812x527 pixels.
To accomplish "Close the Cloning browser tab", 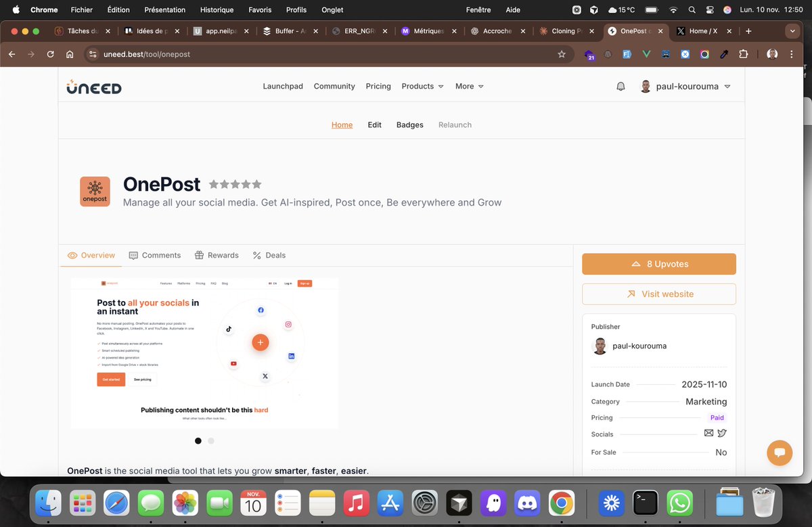I will click(x=592, y=31).
